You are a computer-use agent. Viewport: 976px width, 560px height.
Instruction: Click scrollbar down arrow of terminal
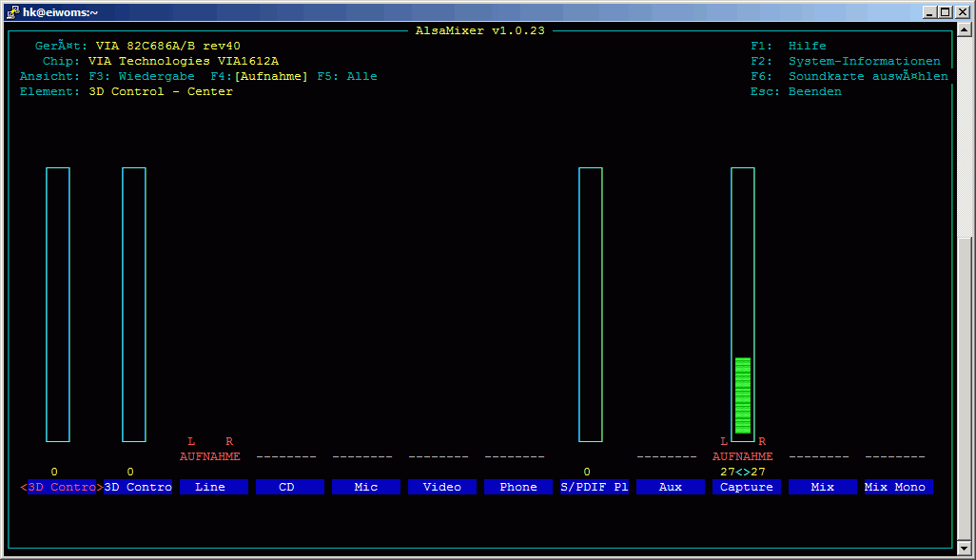966,549
